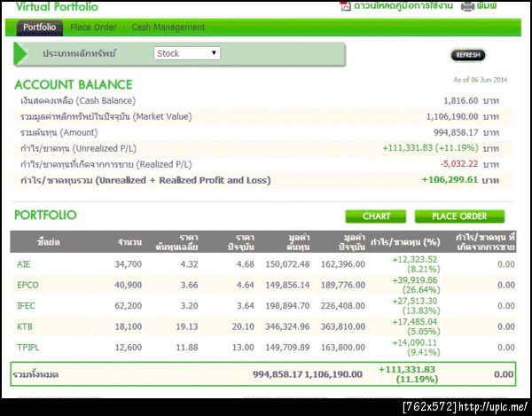Screen dimensions: 532x416
Task: Select EPCO current price 4.64
Action: (x=245, y=285)
